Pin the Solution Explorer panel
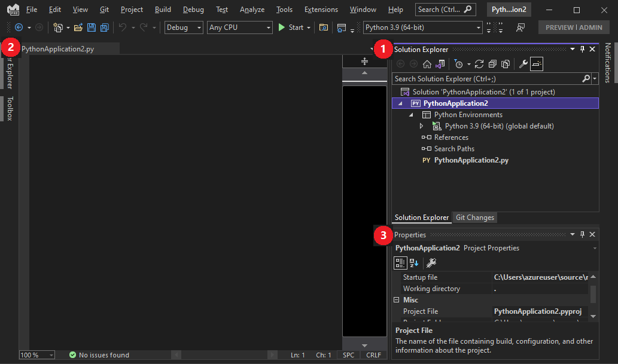Image resolution: width=618 pixels, height=364 pixels. [582, 49]
